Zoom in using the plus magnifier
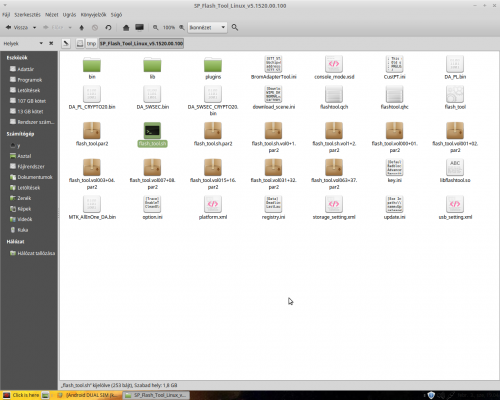 (x=182, y=27)
